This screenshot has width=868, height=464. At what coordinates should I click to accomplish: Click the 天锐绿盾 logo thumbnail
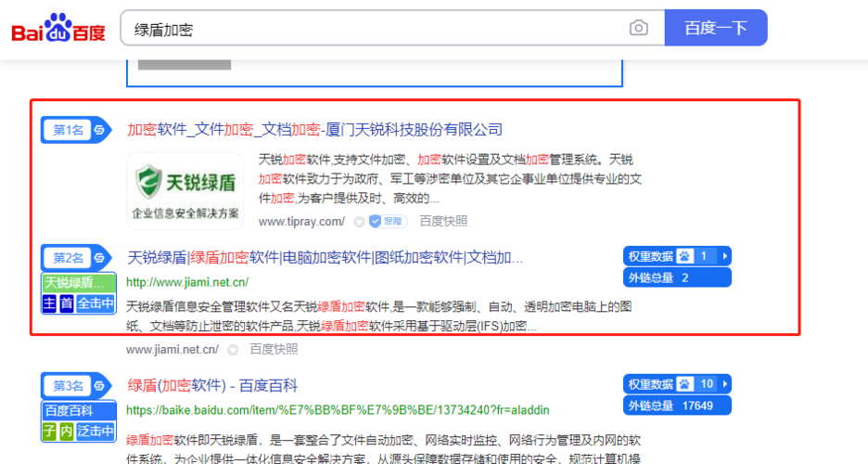pos(185,191)
